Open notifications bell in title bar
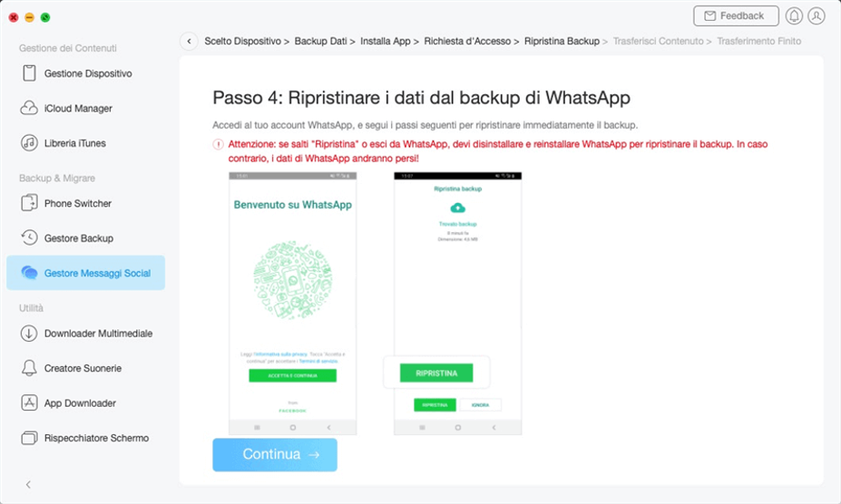The height and width of the screenshot is (504, 841). 794,16
